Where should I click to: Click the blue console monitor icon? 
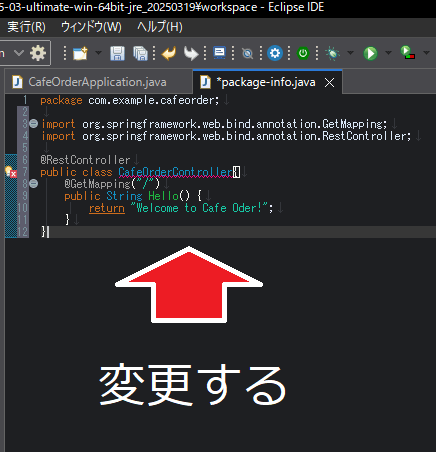tap(219, 53)
